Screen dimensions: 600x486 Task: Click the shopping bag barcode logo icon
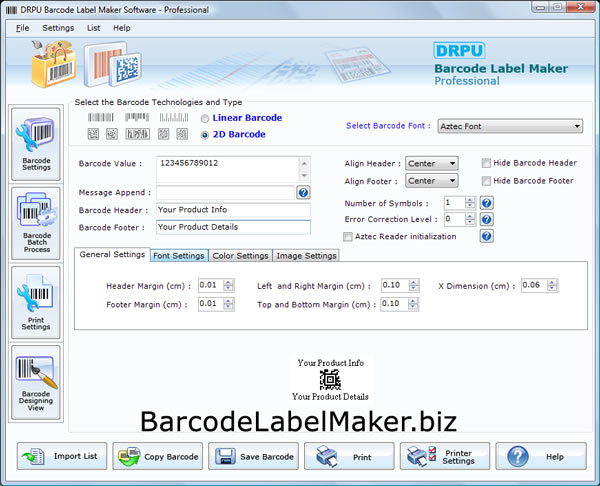click(54, 64)
